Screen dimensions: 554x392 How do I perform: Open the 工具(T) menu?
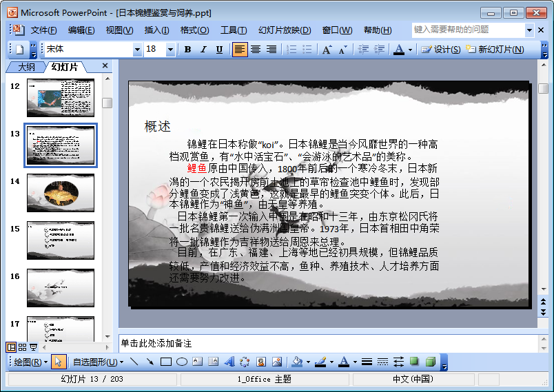[234, 30]
